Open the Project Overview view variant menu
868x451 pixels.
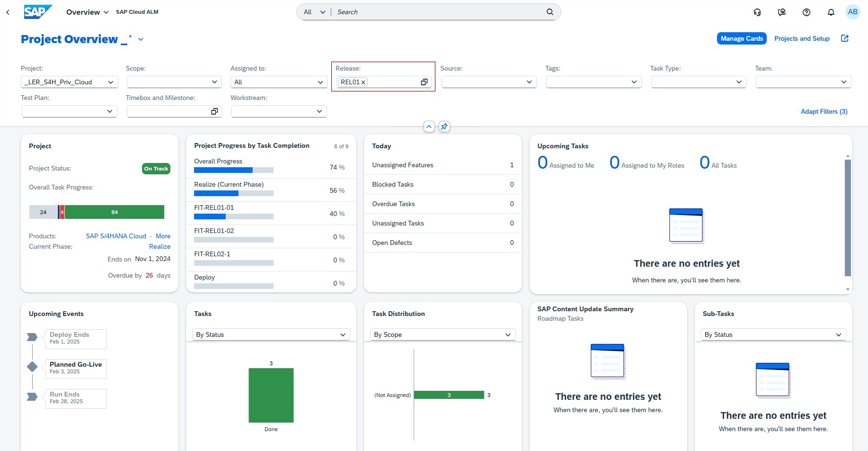tap(141, 39)
